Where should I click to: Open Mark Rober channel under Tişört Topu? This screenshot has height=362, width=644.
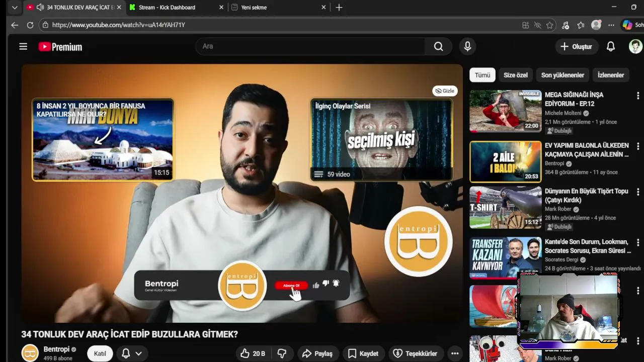(x=558, y=209)
